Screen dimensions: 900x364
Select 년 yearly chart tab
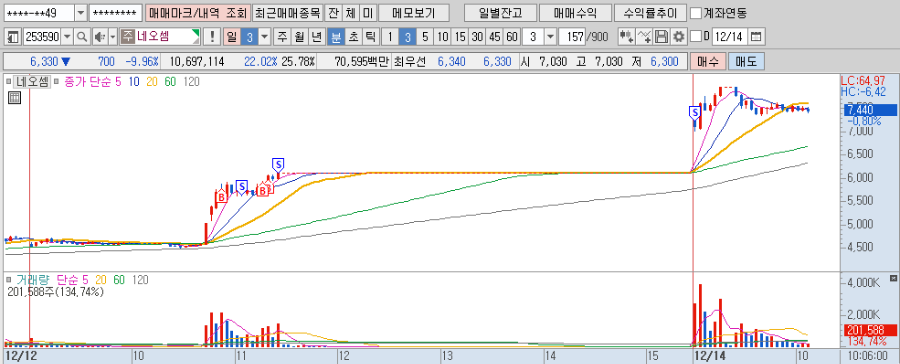(316, 37)
